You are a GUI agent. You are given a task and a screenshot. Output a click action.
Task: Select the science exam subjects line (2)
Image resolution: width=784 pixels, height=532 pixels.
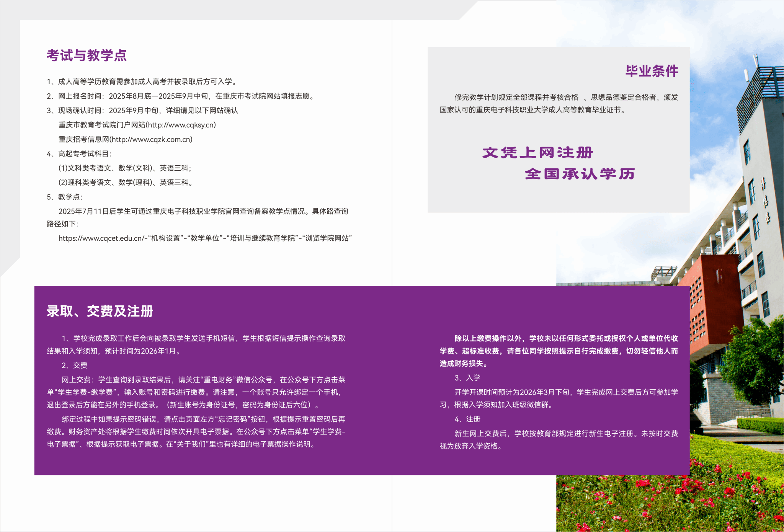click(125, 183)
